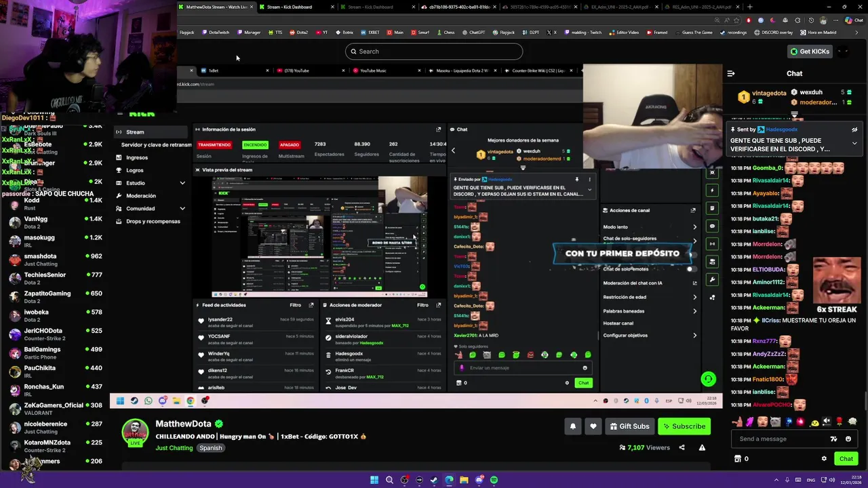Open the chat shop icon next to 0
This screenshot has height=488, width=868.
(738, 459)
